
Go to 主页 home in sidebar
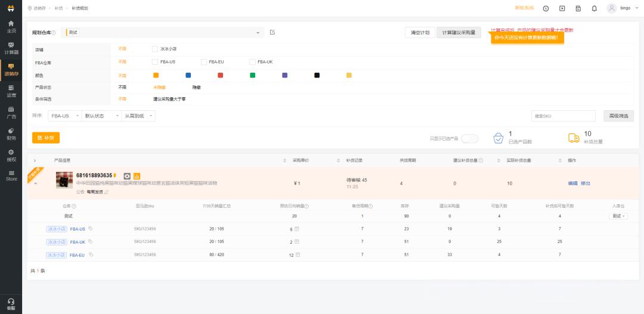11,26
